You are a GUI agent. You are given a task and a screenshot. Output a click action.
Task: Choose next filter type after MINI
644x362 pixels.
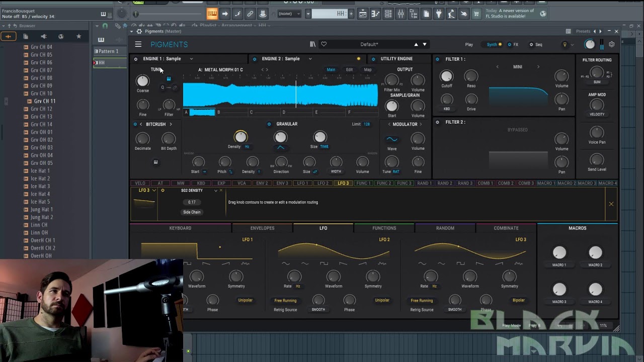click(538, 67)
